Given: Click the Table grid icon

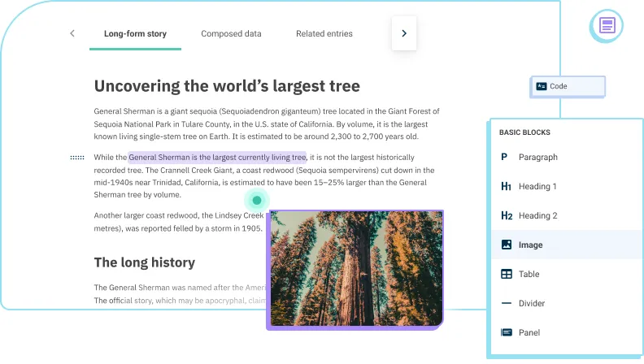Looking at the screenshot, I should tap(507, 274).
